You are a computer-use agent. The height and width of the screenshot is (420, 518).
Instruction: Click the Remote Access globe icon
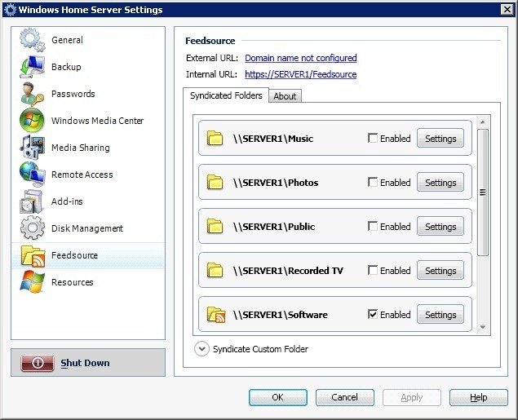coord(32,175)
